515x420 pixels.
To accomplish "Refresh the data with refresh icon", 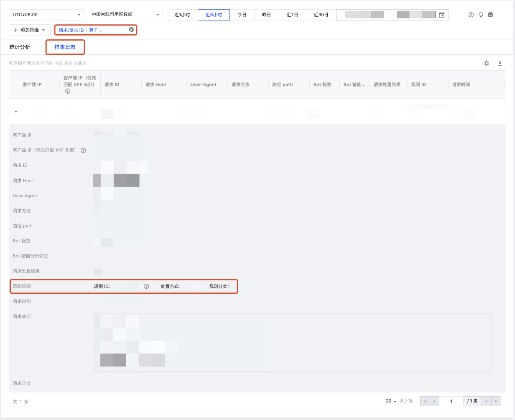I will (481, 15).
